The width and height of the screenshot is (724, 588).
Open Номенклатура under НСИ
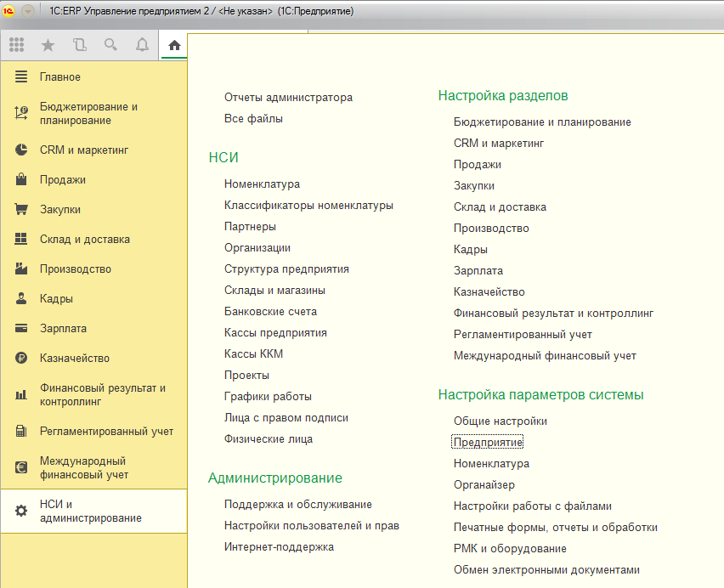pyautogui.click(x=262, y=184)
